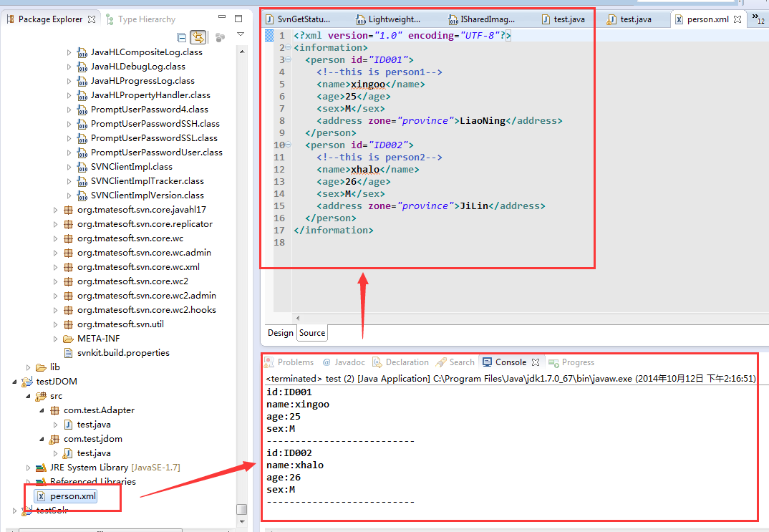
Task: Select svnkit.build.properties file icon
Action: [69, 353]
